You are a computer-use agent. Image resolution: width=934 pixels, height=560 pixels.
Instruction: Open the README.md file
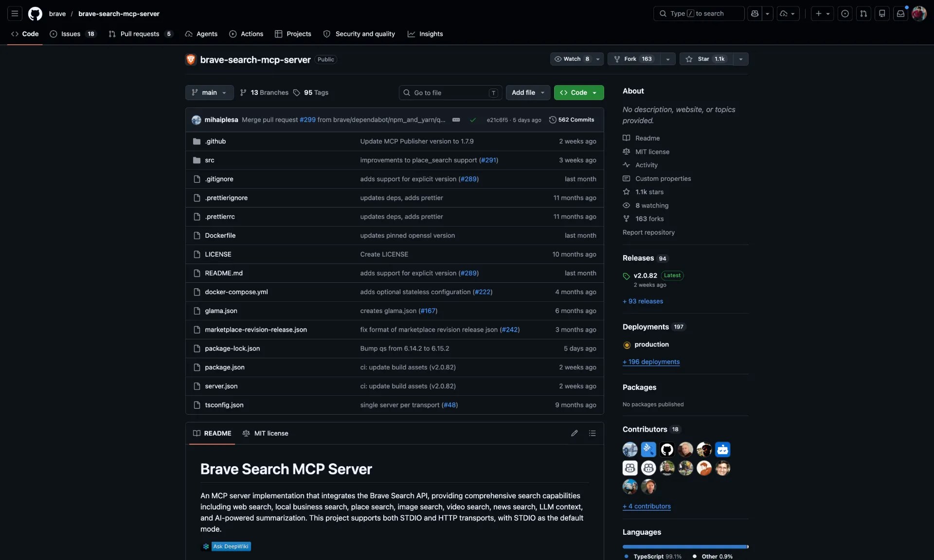pos(224,273)
